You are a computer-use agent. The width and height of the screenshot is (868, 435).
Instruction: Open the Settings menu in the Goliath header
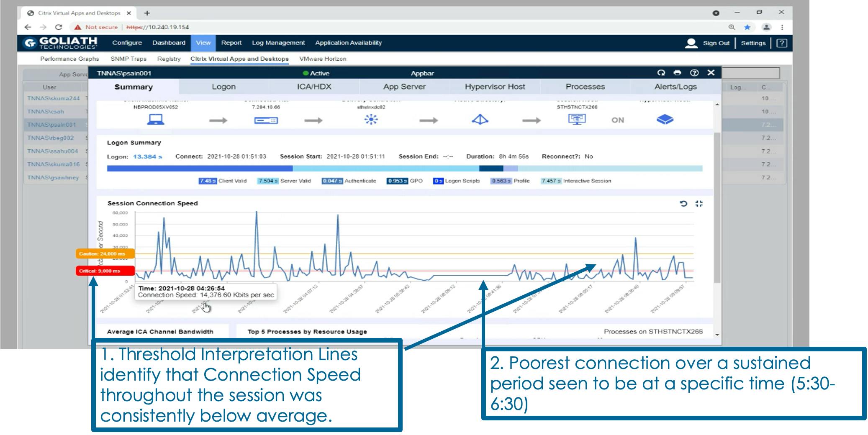tap(753, 43)
